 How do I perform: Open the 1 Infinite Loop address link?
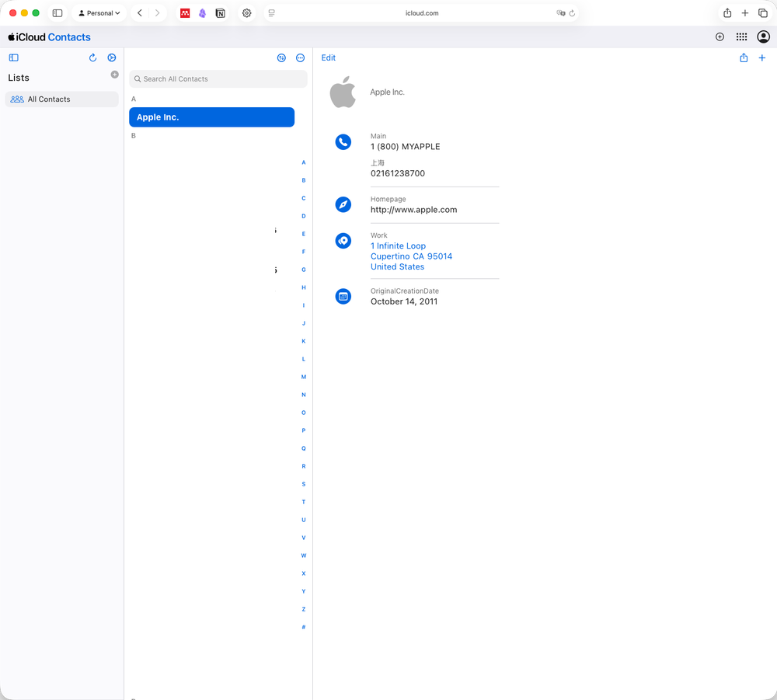pos(398,246)
